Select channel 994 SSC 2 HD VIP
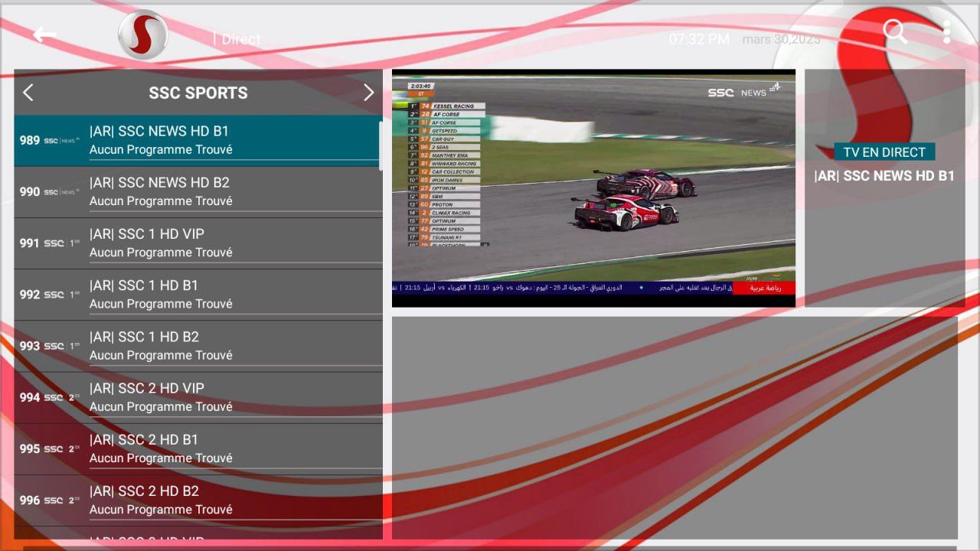980x551 pixels. pos(198,397)
